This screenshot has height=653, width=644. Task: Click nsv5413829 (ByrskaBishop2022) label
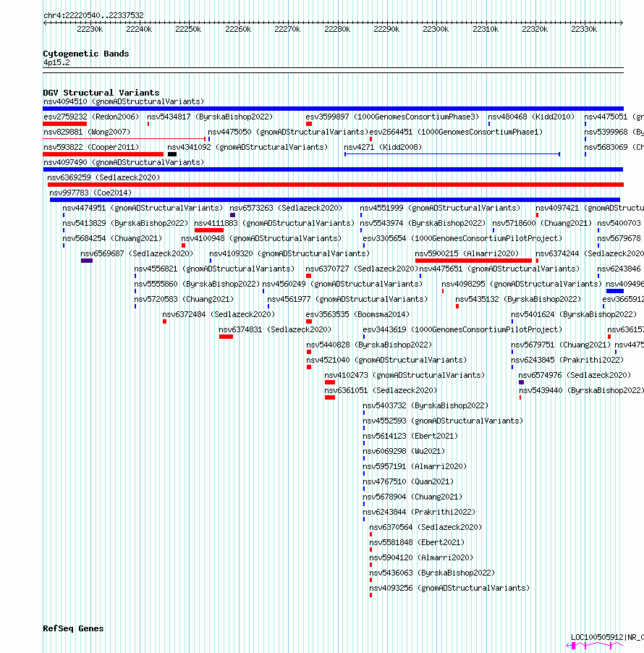(125, 223)
